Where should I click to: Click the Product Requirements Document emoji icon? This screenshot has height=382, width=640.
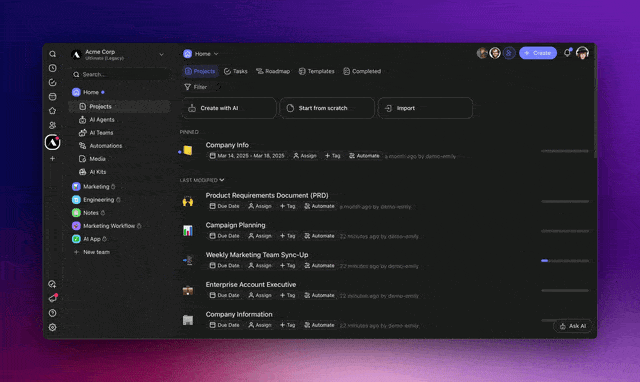[188, 201]
